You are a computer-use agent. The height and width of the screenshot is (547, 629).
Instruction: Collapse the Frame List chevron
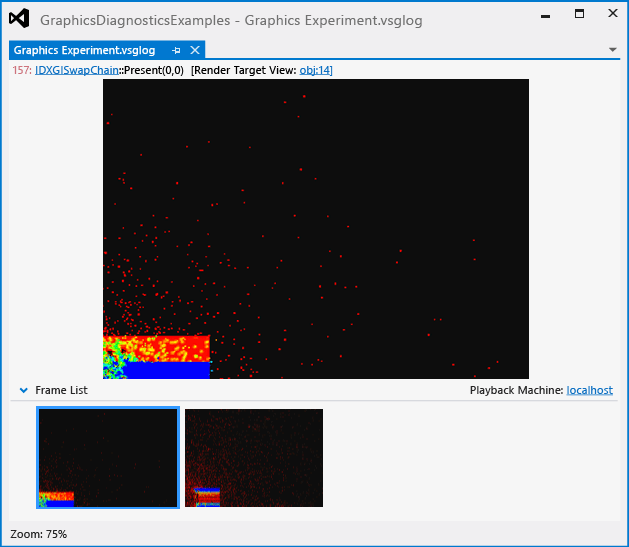24,390
